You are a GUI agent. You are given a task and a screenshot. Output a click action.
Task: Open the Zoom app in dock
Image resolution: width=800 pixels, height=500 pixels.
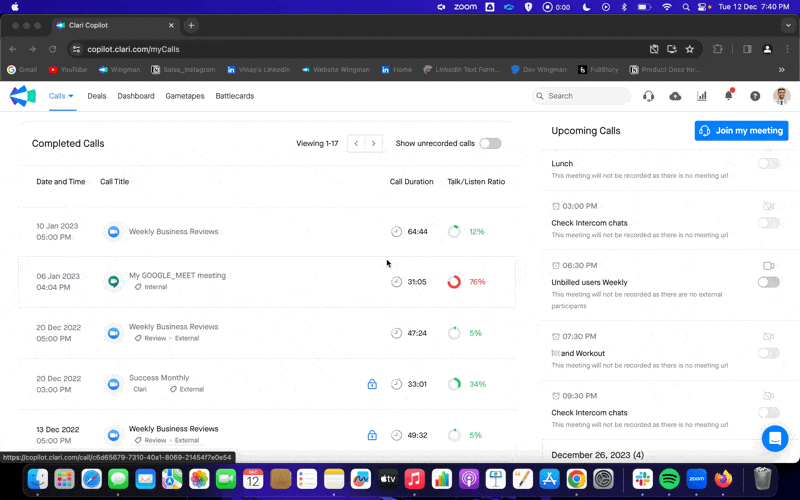(696, 479)
